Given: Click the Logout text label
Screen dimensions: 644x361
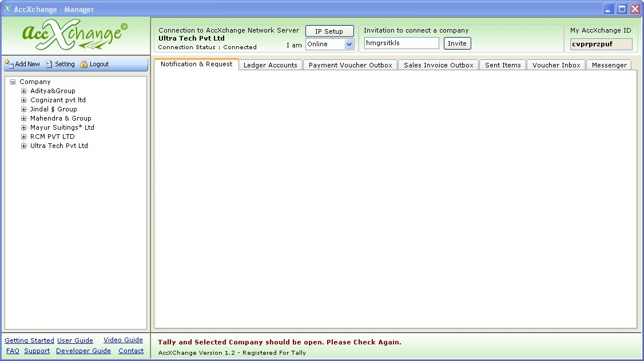Looking at the screenshot, I should pos(100,64).
